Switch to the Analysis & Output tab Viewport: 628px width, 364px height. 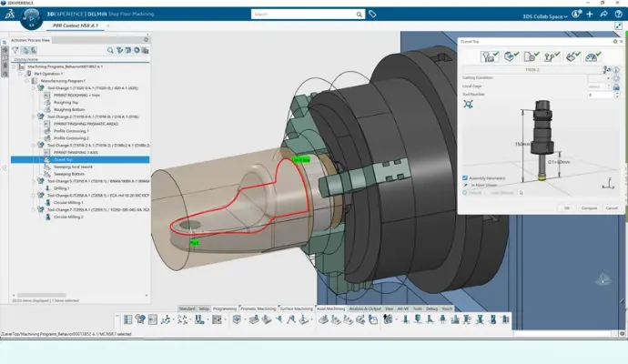(365, 308)
